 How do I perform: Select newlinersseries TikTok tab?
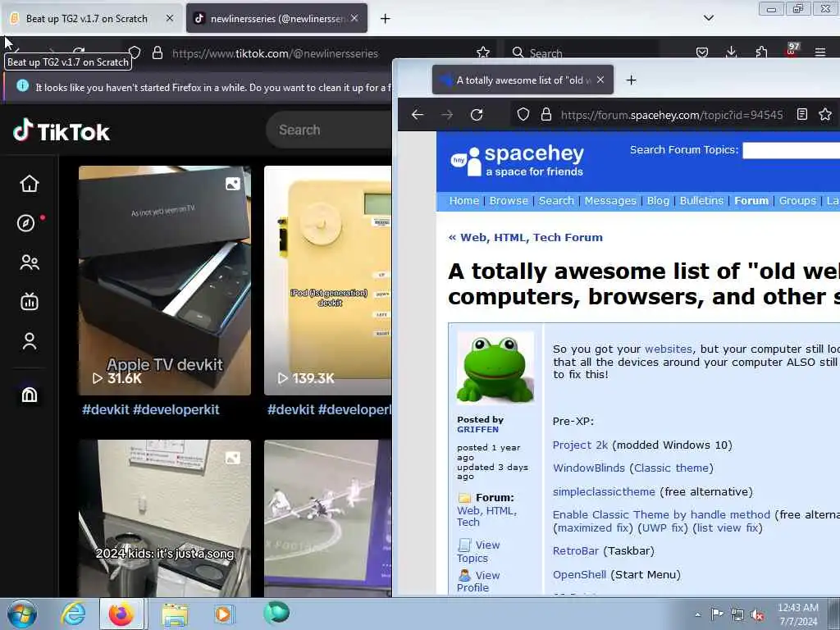(x=276, y=19)
